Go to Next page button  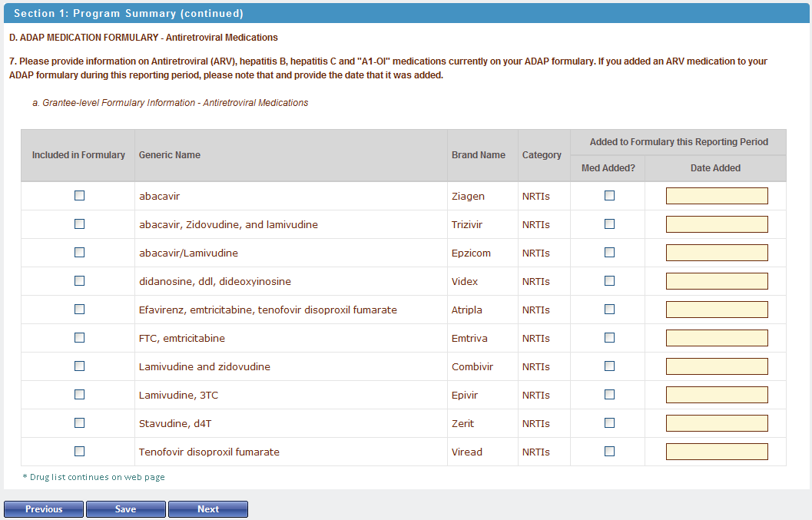(208, 509)
